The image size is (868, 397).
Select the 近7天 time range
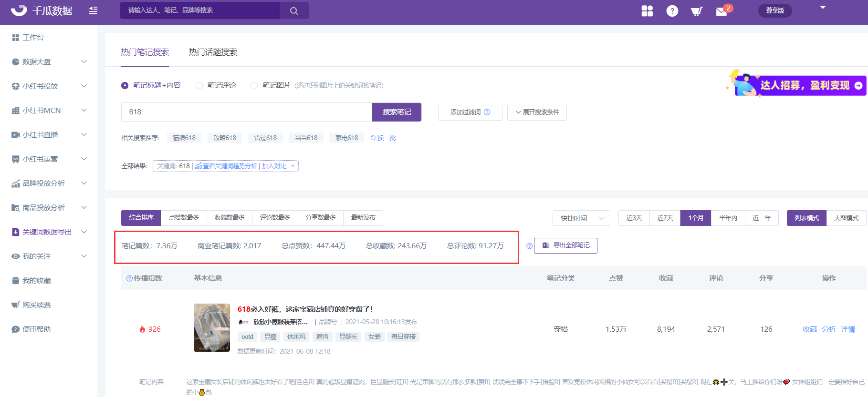(665, 218)
